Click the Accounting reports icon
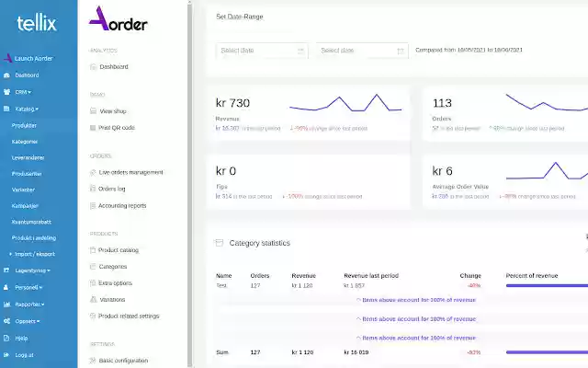Screen dimensions: 588x368 [93, 206]
